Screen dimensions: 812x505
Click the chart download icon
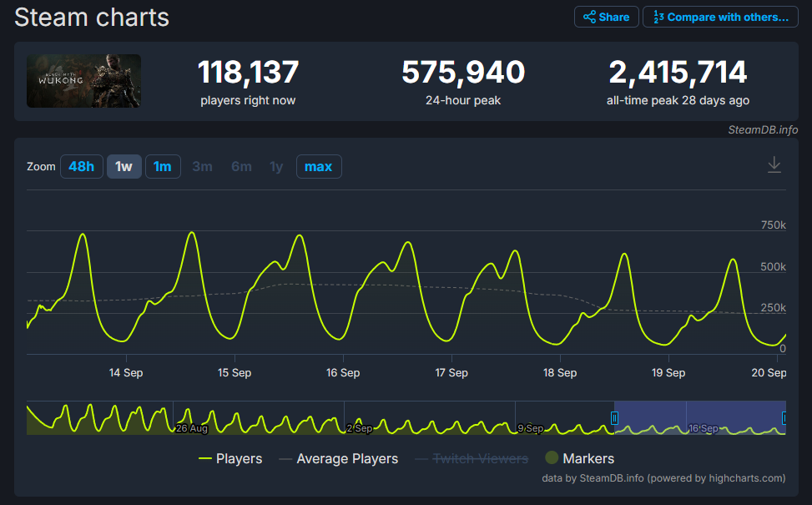(x=774, y=165)
